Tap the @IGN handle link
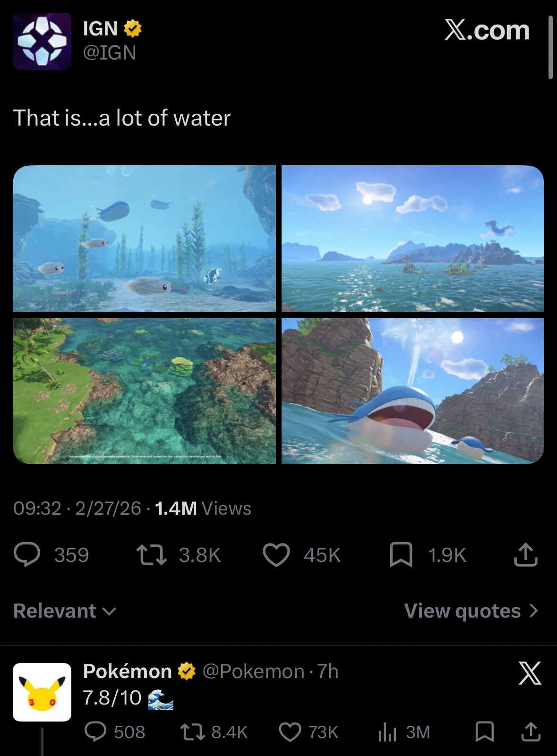Viewport: 557px width, 756px height. pos(110,53)
